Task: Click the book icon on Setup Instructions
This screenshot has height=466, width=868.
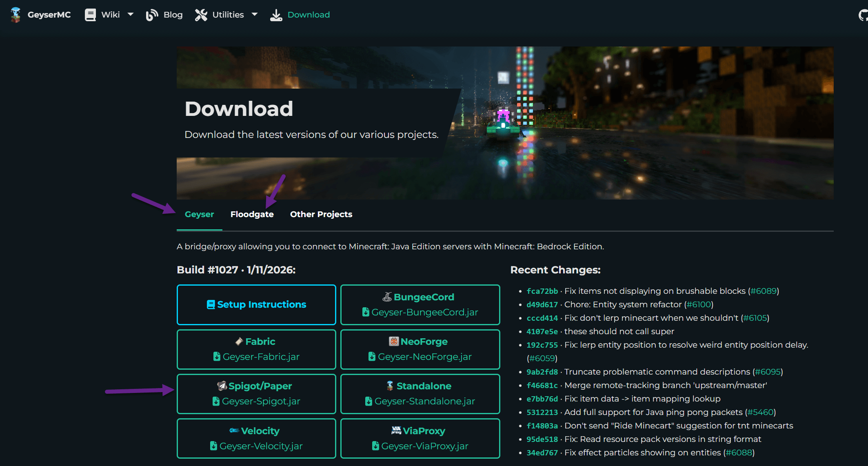Action: point(210,304)
